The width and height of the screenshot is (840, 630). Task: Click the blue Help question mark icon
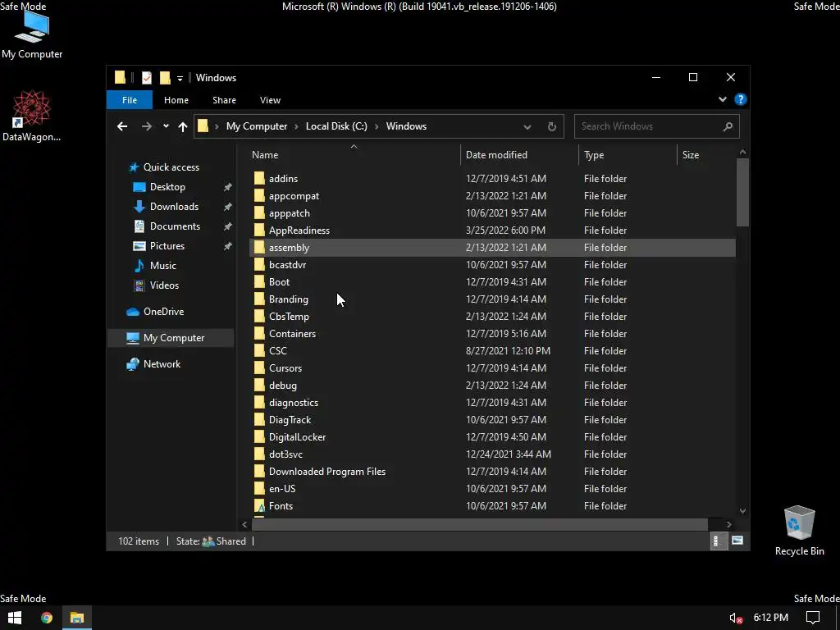coord(741,99)
